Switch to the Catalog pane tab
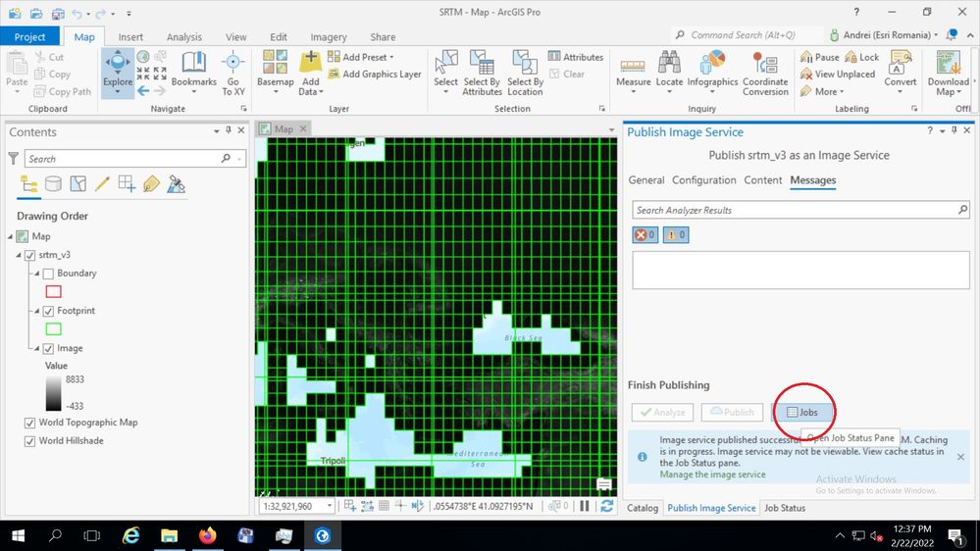The height and width of the screenshot is (551, 980). (643, 508)
